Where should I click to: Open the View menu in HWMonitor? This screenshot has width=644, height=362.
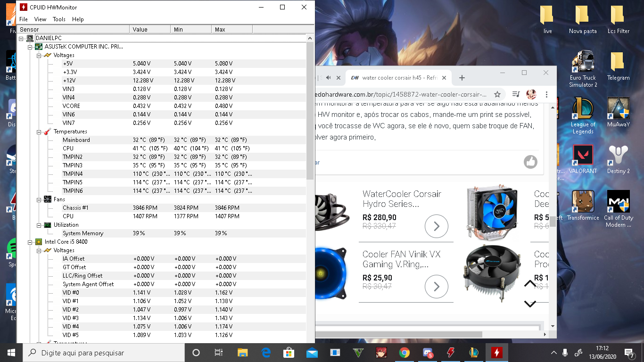coord(40,19)
